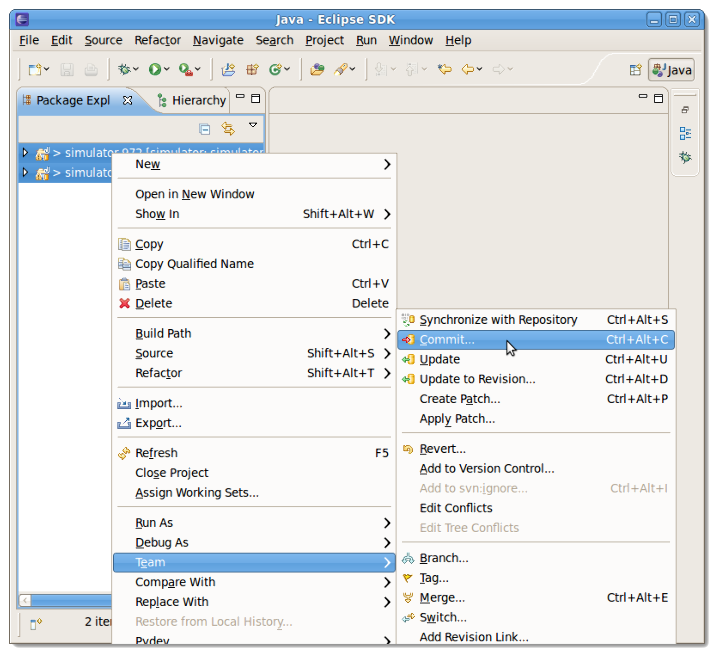Select the Java perspective button

(x=671, y=70)
